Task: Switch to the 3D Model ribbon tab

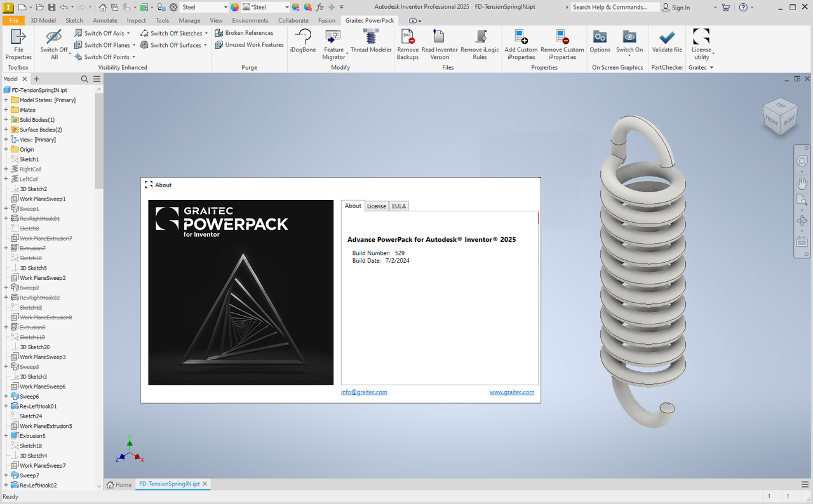Action: pyautogui.click(x=43, y=20)
